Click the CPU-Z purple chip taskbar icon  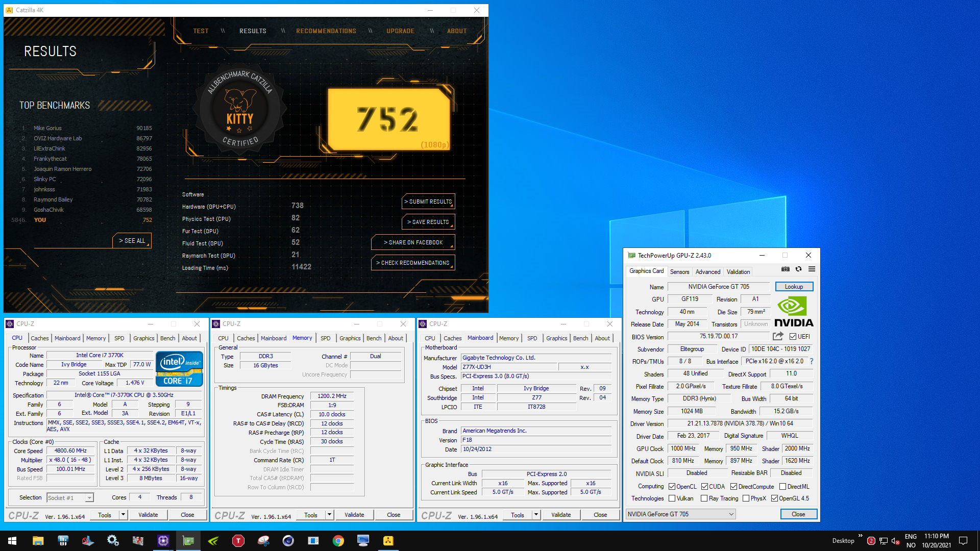[163, 541]
